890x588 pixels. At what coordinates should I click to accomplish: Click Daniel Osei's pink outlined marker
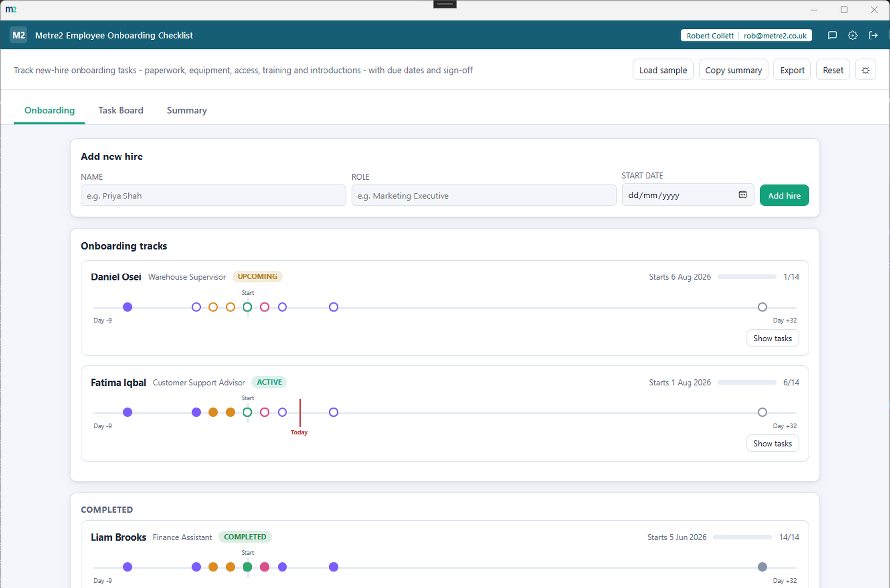(x=265, y=307)
